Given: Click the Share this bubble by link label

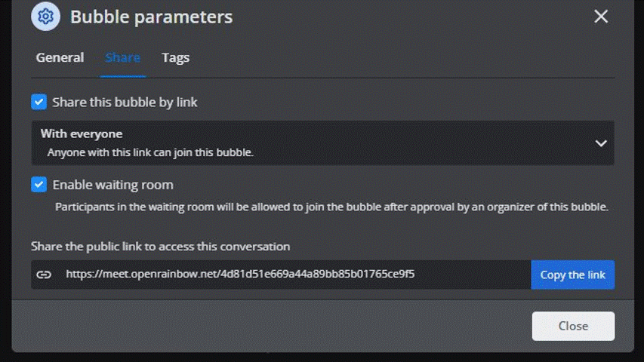Looking at the screenshot, I should coord(125,103).
